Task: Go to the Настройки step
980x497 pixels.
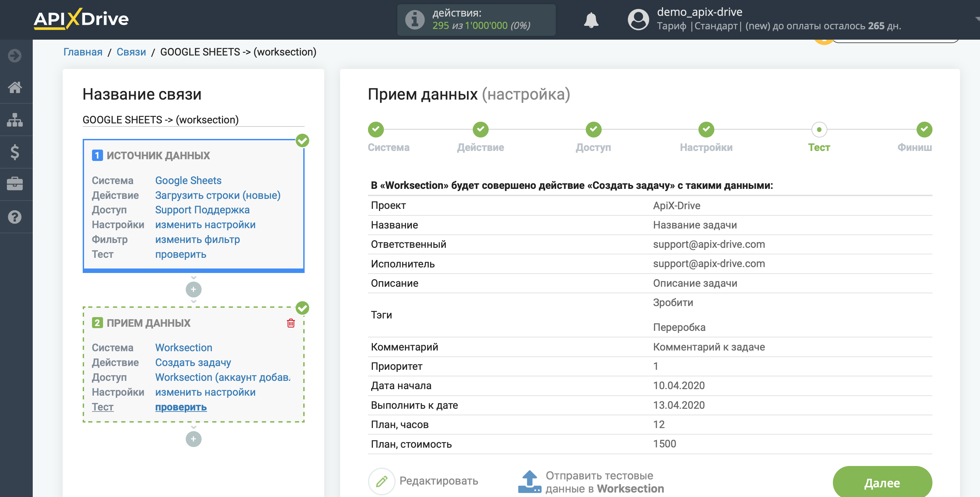Action: click(706, 130)
